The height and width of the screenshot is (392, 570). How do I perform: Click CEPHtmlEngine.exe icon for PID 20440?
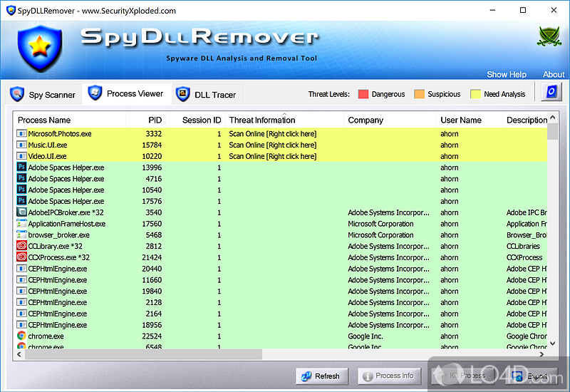[21, 269]
